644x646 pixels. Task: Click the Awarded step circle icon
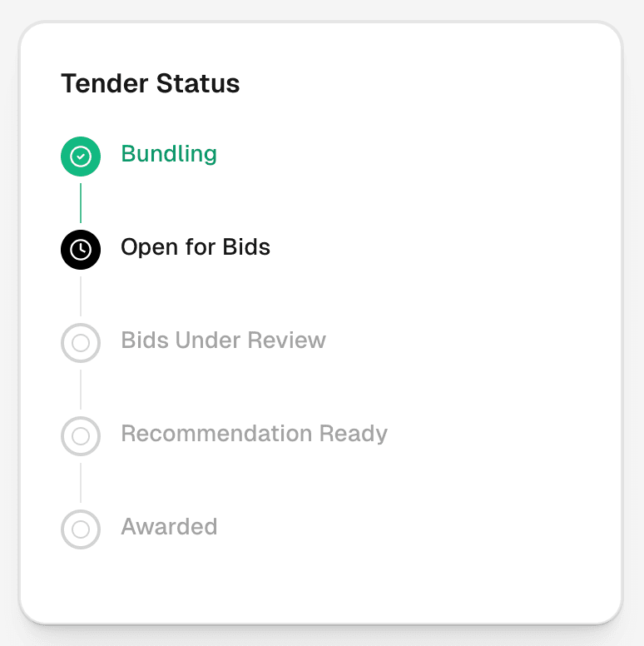[81, 529]
